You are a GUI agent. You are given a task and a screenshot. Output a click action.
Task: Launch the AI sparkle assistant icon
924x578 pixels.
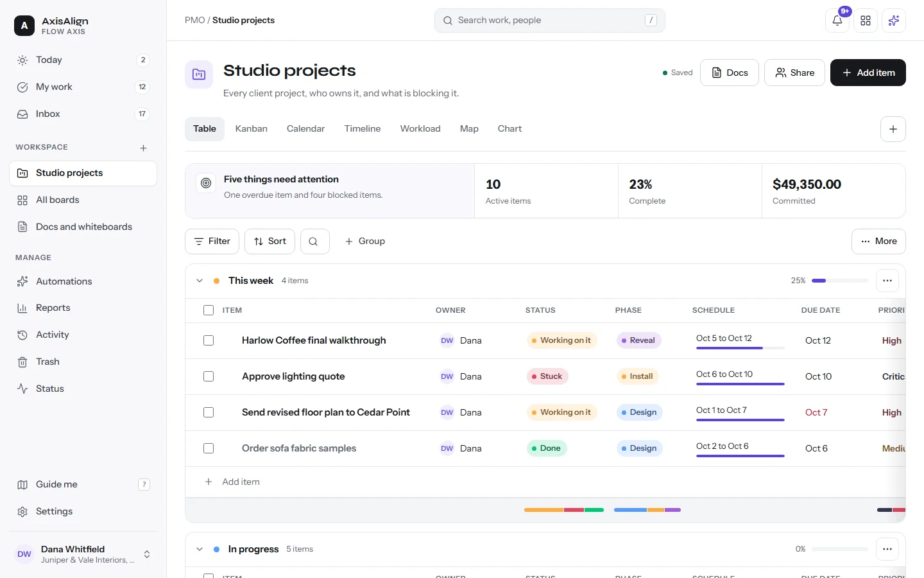(x=894, y=21)
